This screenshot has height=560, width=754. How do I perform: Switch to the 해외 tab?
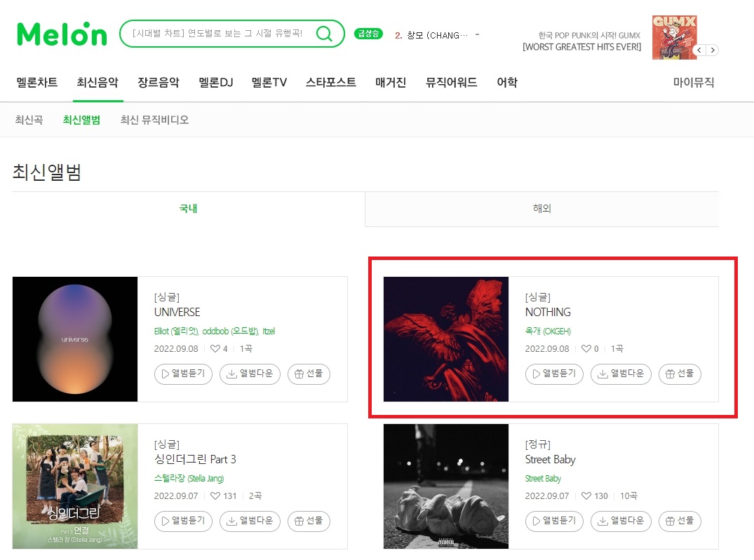[542, 209]
